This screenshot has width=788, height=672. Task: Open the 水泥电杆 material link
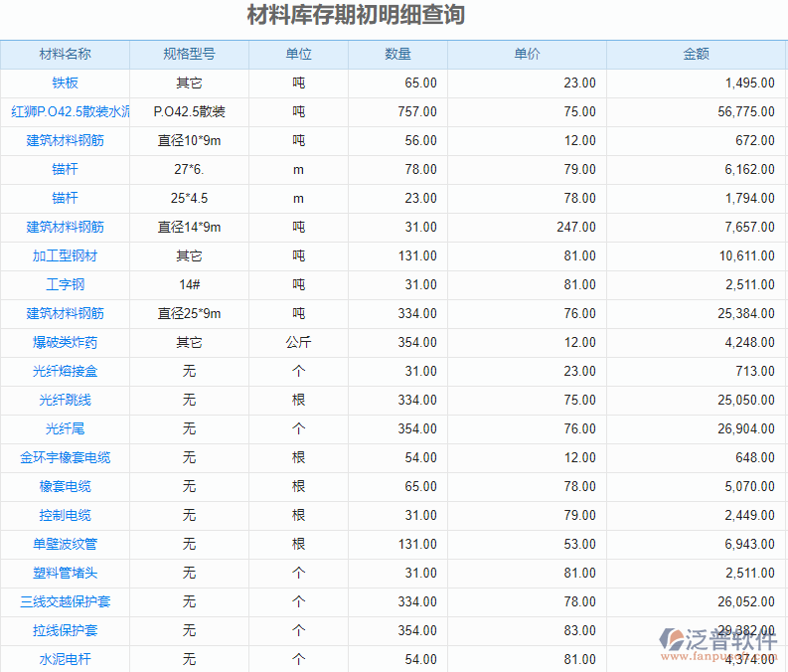click(65, 659)
